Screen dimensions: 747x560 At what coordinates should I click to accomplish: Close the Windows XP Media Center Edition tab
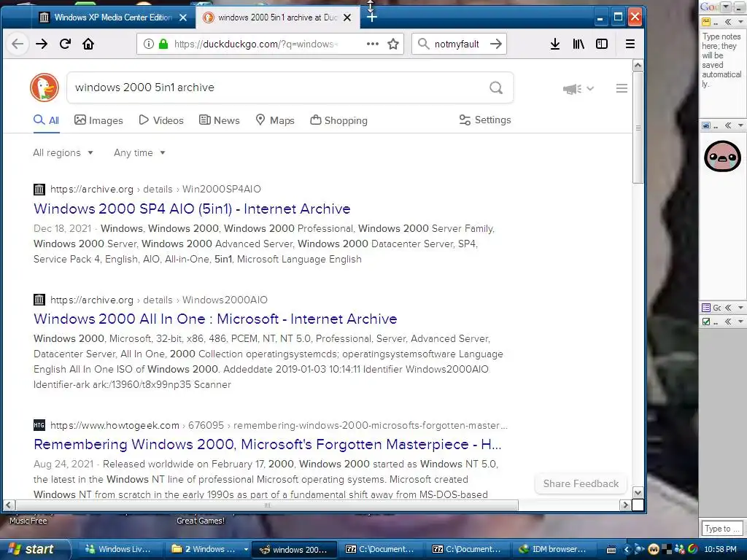pyautogui.click(x=183, y=17)
